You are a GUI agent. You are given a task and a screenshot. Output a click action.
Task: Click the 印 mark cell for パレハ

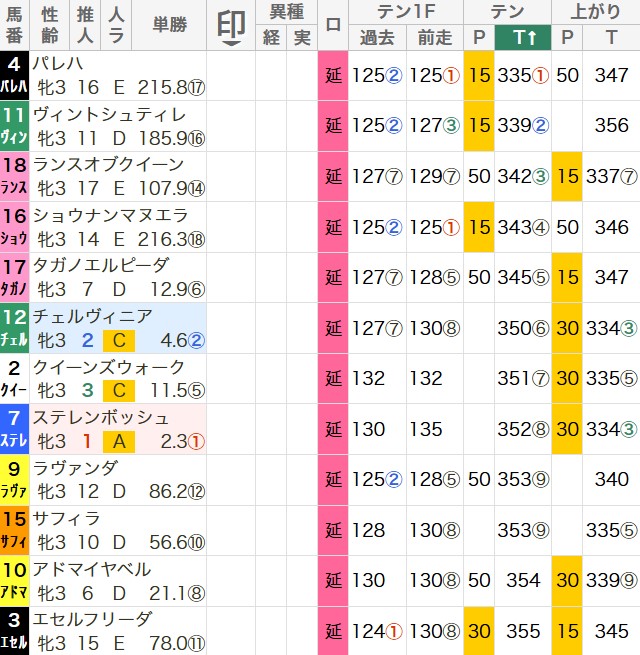pos(231,76)
